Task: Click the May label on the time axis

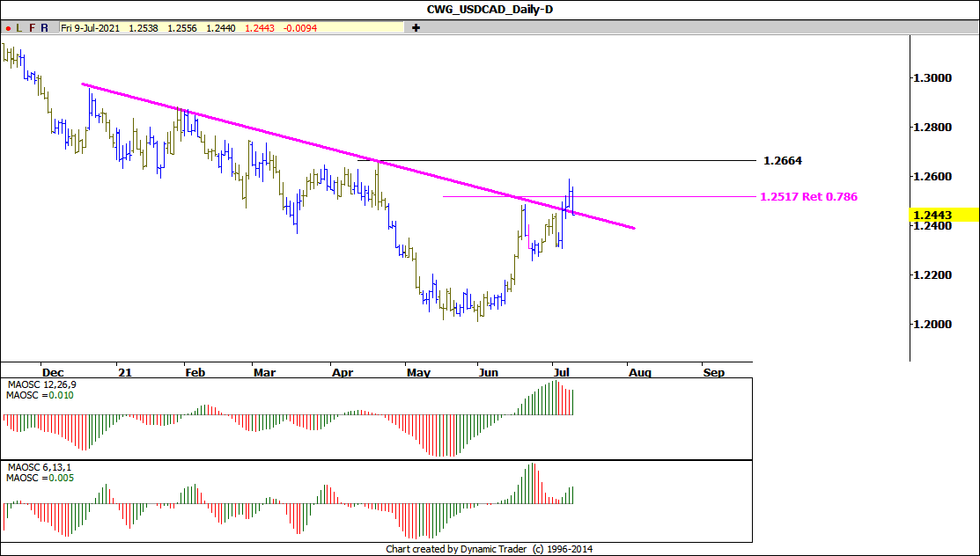Action: [x=418, y=373]
